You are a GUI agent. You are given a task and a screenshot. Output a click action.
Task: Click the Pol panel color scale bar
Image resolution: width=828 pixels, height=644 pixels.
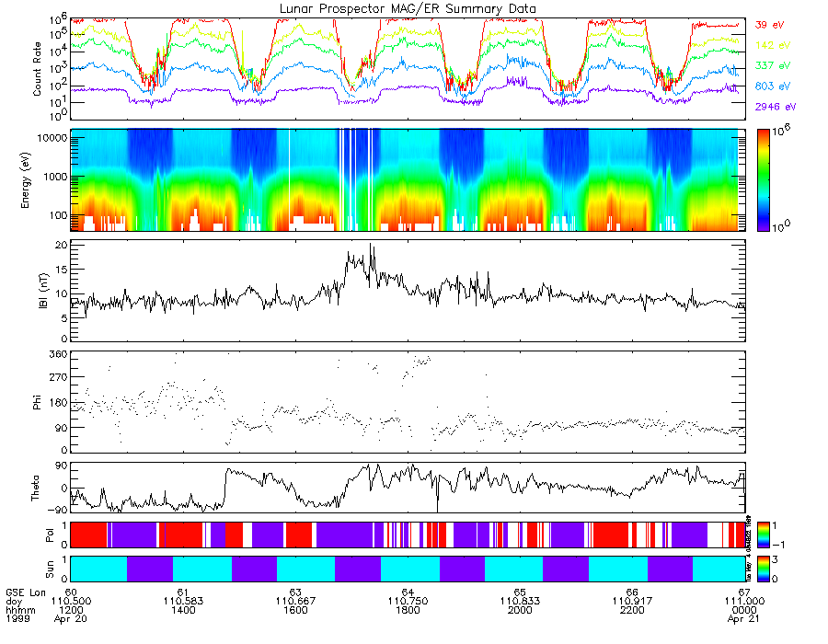[x=763, y=535]
